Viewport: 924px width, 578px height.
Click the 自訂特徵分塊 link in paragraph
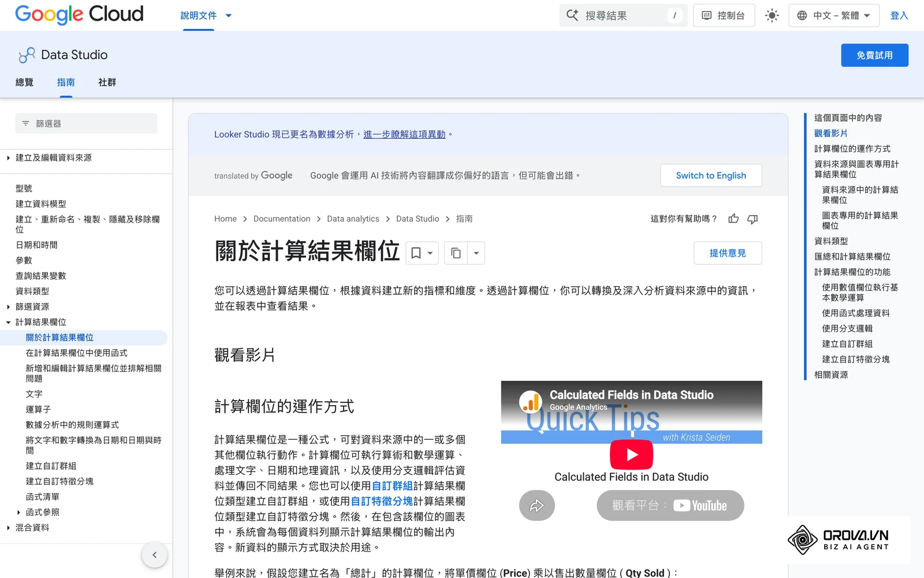click(382, 501)
